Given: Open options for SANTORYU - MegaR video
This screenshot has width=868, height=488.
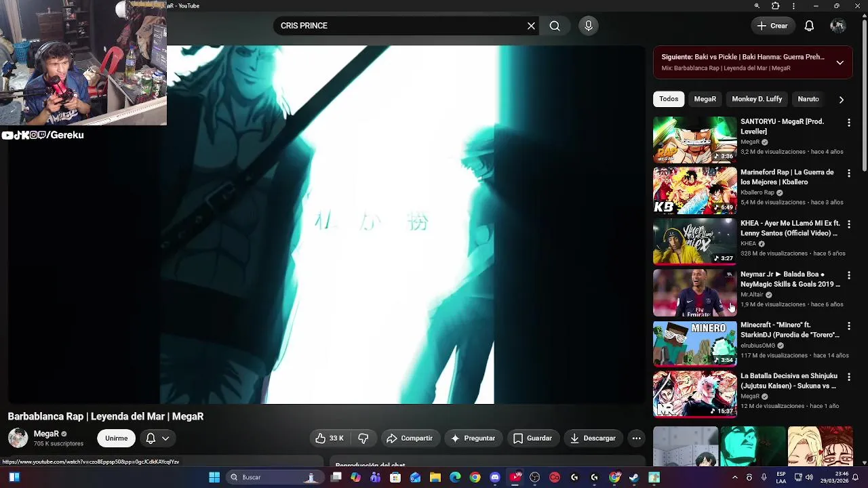Looking at the screenshot, I should (x=848, y=123).
